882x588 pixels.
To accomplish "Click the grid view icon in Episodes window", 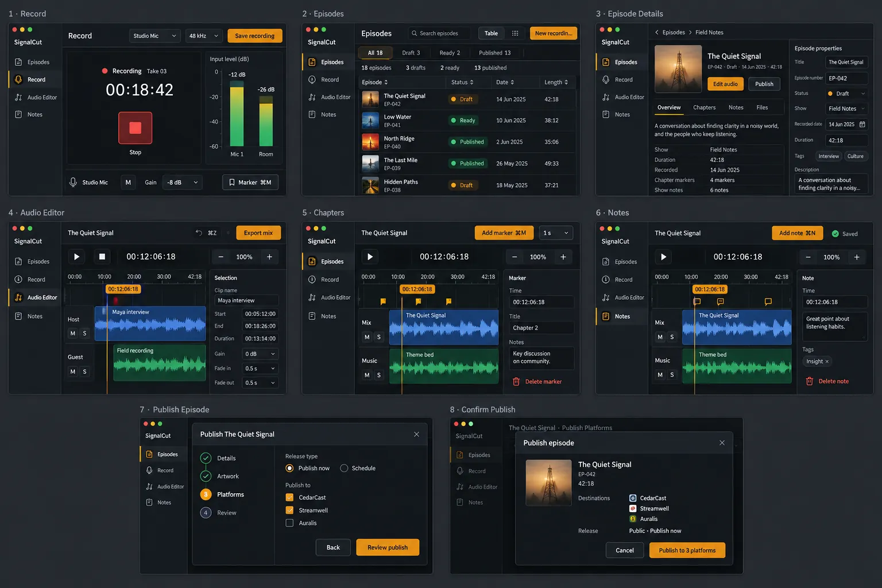I will tap(515, 33).
